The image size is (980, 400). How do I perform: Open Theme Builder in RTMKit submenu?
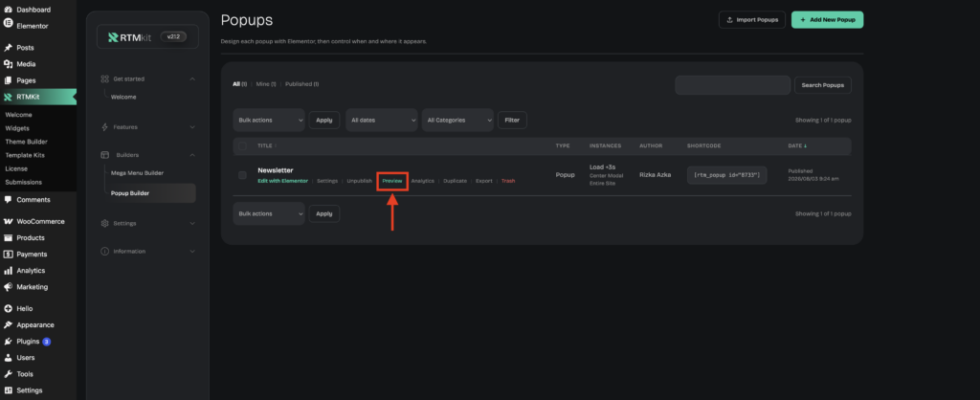(x=26, y=142)
